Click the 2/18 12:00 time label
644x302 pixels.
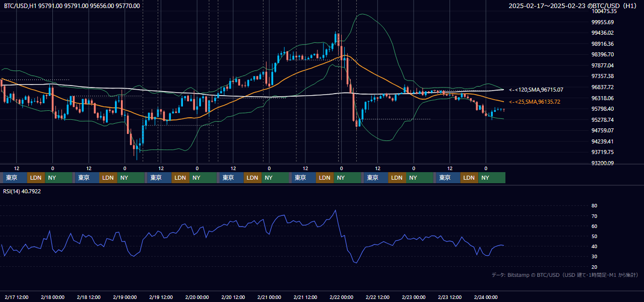[89, 297]
